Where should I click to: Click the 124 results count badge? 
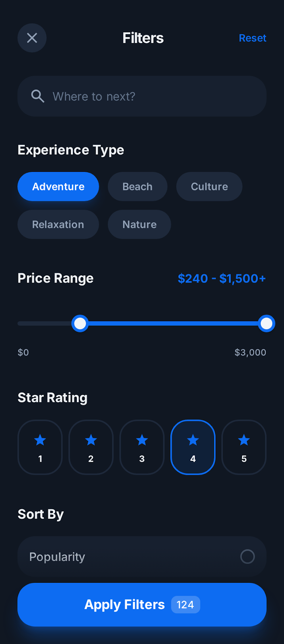(185, 605)
